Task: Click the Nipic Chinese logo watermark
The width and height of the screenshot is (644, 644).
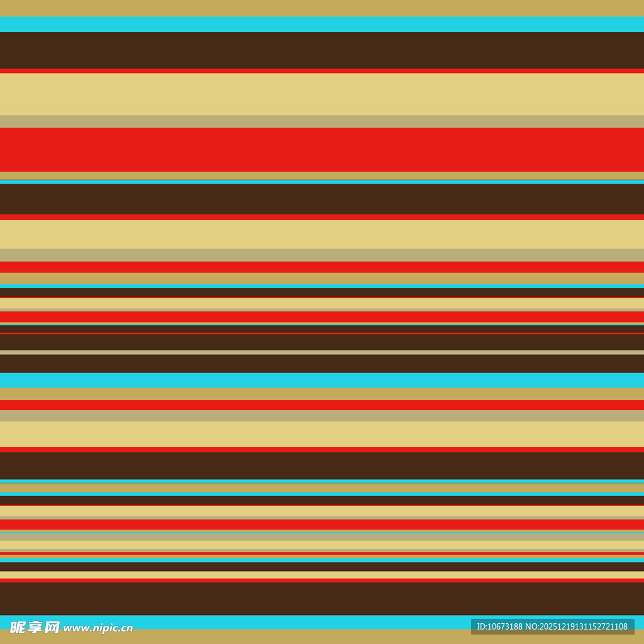Action: coord(35,627)
